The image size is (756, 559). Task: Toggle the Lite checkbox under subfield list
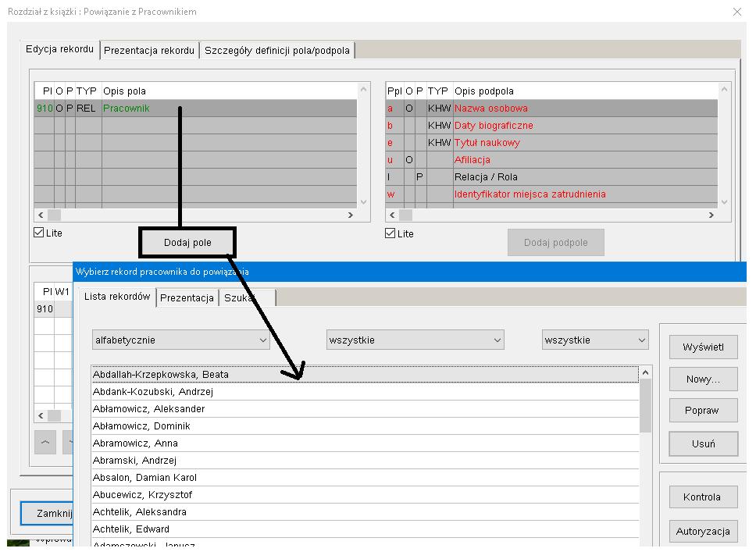point(390,233)
